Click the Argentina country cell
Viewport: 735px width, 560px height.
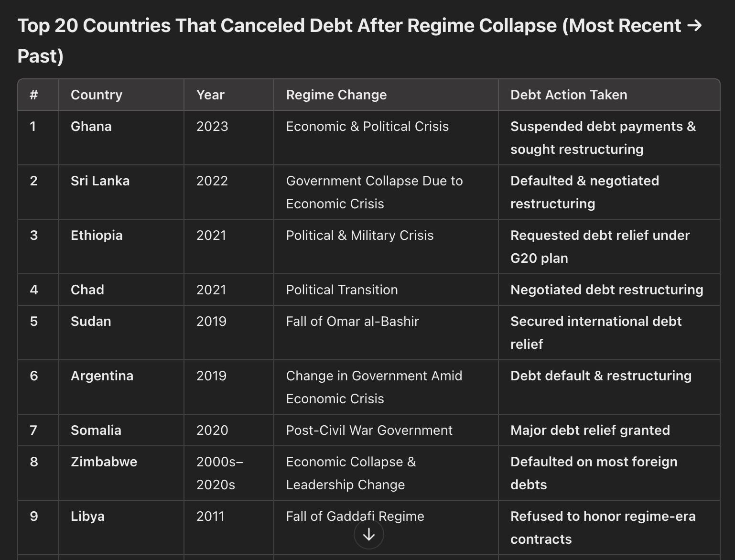tap(102, 376)
